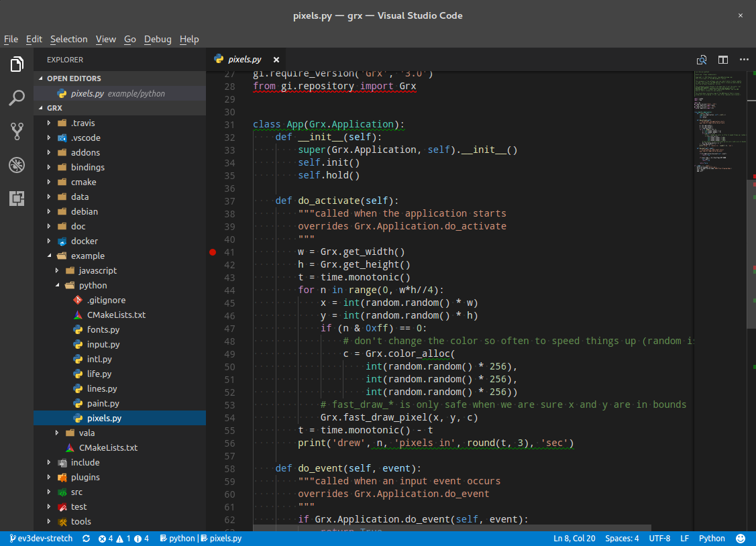Screen dimensions: 756x546
Task: Click the smiley feedback icon in status bar
Action: [741, 538]
